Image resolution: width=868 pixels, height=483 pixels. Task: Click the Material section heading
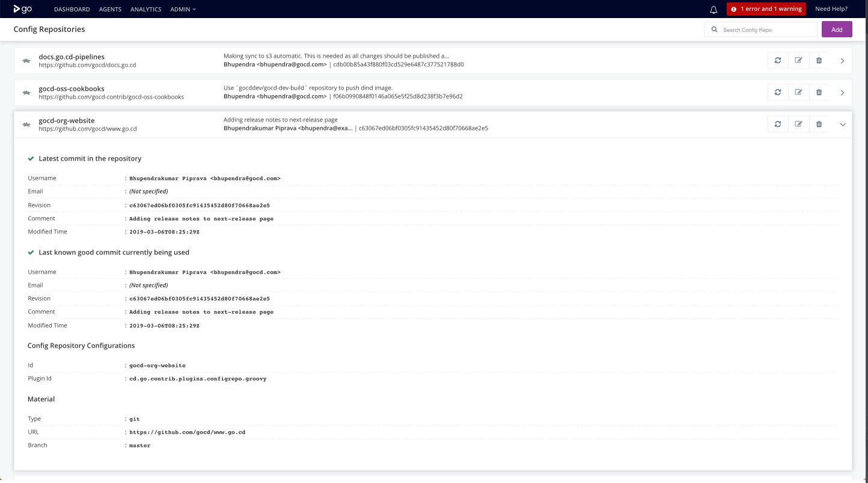pyautogui.click(x=41, y=399)
